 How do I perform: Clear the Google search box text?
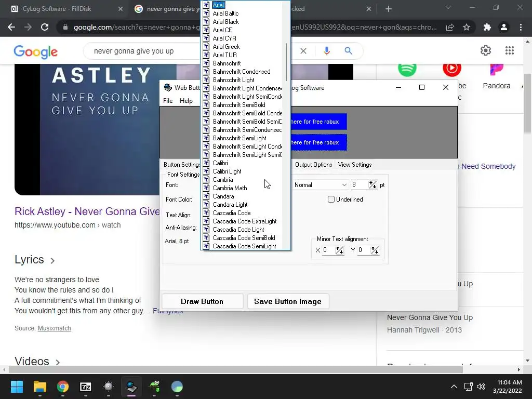(x=303, y=51)
